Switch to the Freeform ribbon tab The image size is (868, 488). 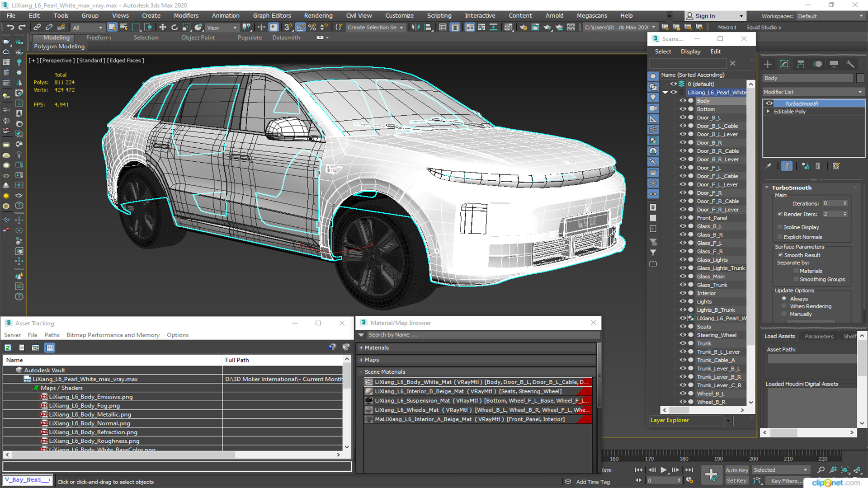98,38
